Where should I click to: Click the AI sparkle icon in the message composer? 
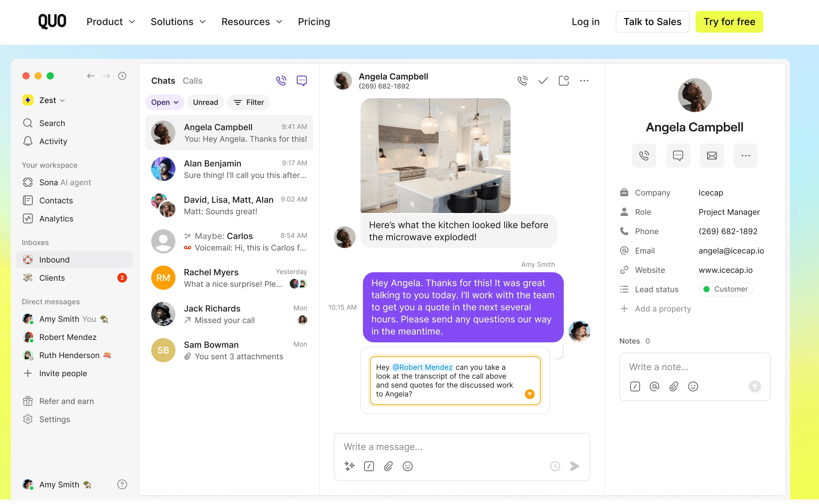[x=349, y=466]
